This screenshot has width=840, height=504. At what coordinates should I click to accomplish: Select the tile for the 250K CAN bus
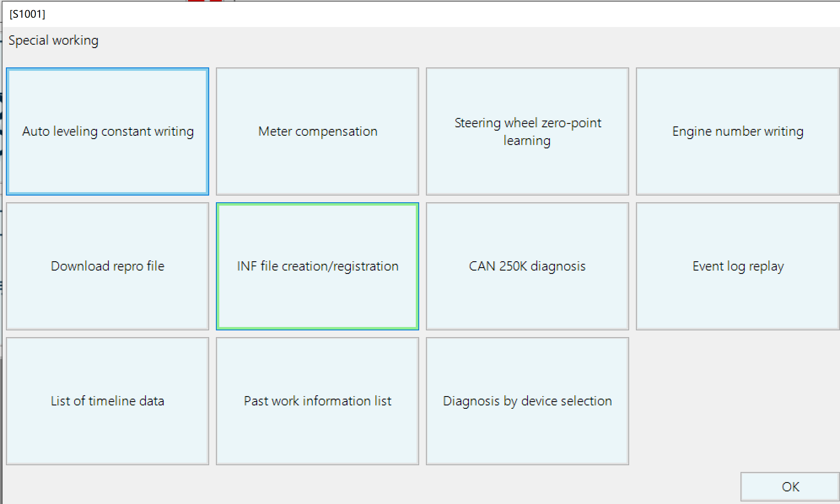coord(527,266)
